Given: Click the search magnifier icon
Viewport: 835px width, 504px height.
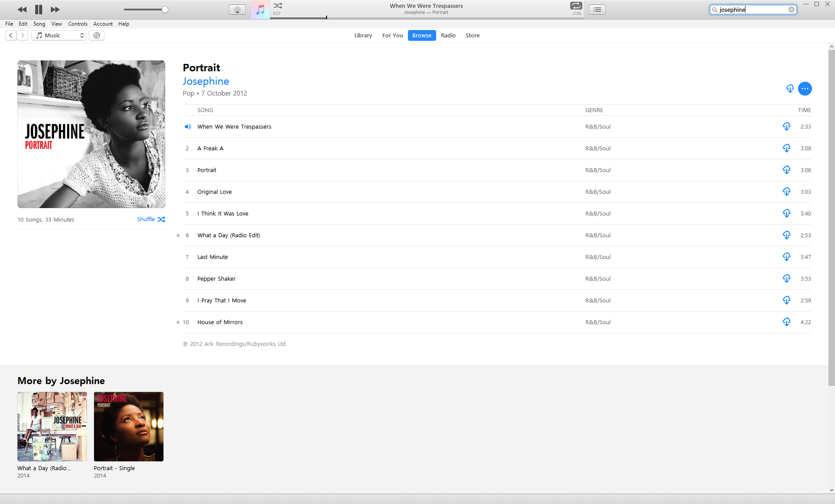Looking at the screenshot, I should 715,10.
